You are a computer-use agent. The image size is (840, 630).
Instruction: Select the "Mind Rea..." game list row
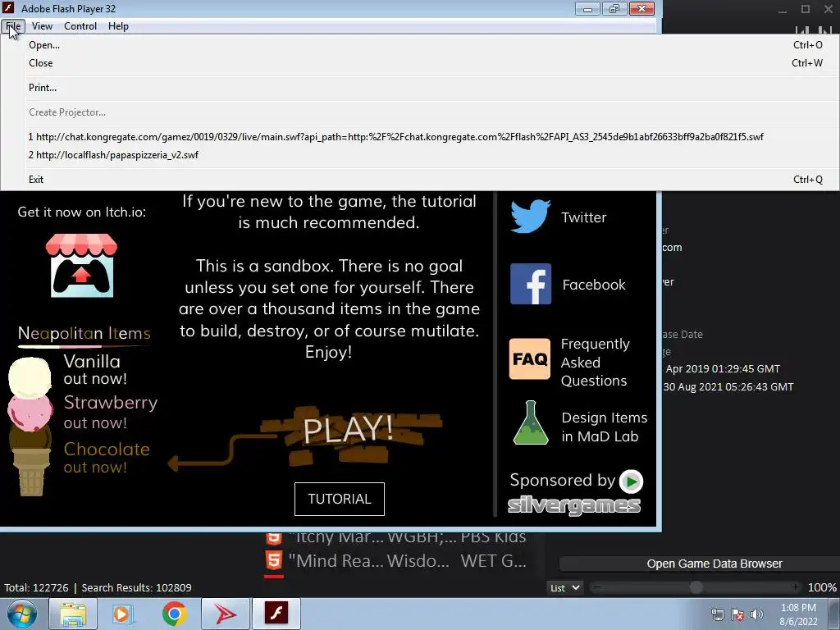click(396, 561)
